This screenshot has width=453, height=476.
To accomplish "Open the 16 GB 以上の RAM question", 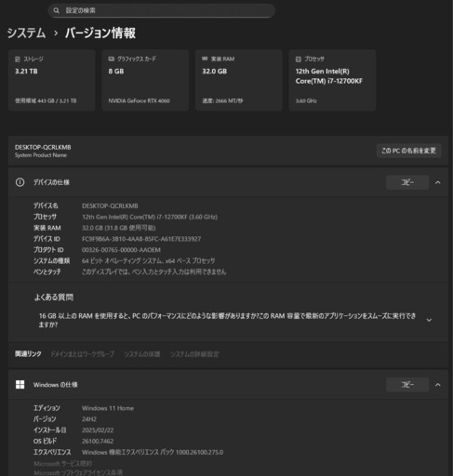I will coord(228,320).
